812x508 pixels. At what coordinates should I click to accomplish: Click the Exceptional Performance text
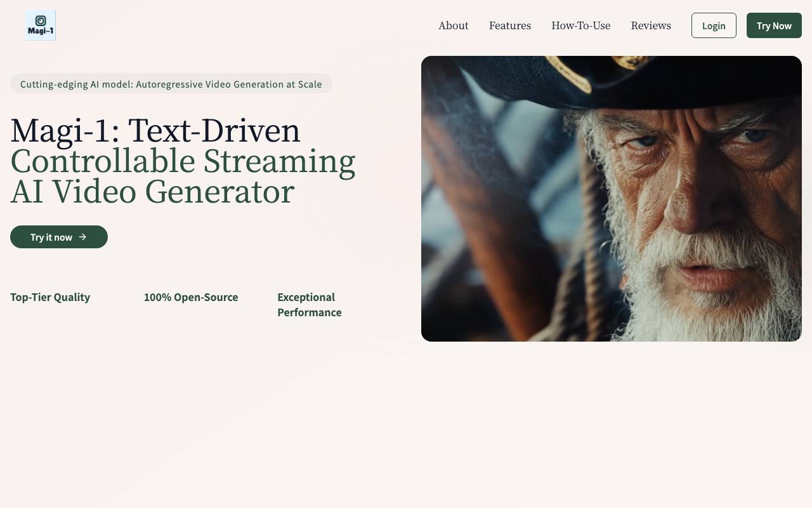(x=310, y=305)
